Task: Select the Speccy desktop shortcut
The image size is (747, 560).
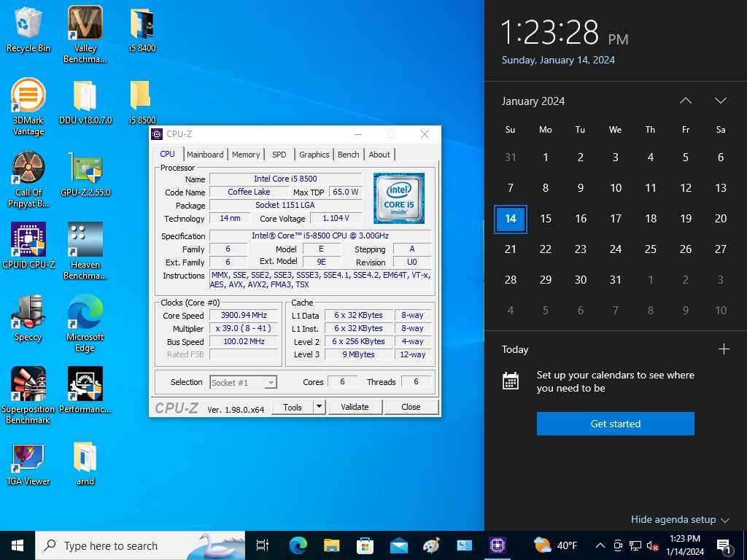Action: pos(28,319)
